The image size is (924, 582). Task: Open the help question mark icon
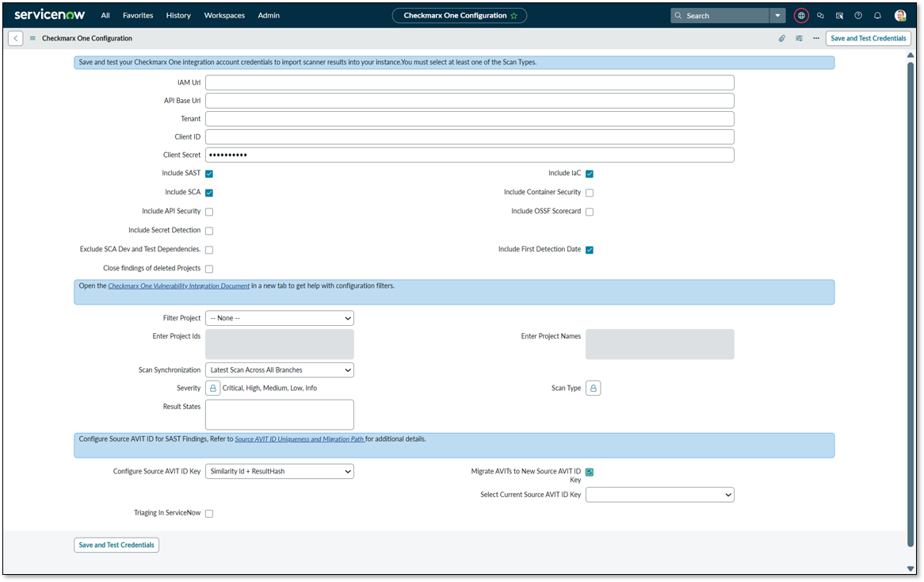click(x=858, y=16)
